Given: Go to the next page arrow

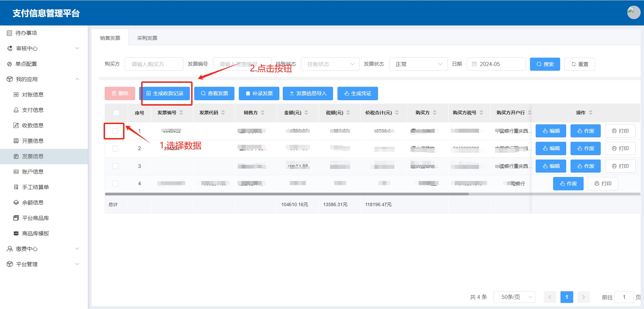Looking at the screenshot, I should (x=583, y=297).
